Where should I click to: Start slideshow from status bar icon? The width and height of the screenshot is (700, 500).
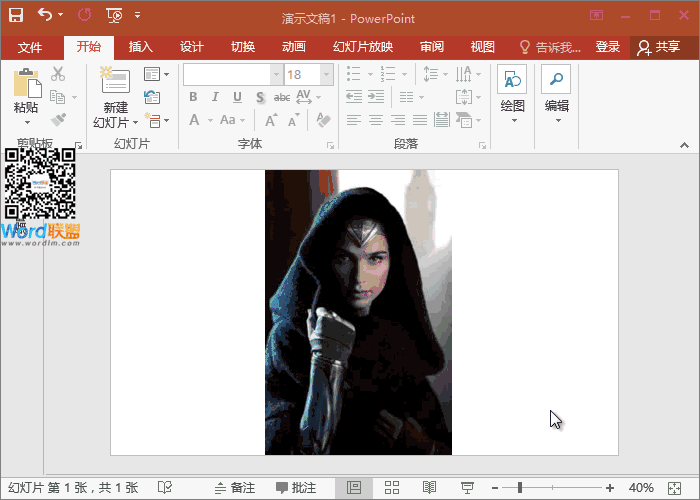pos(466,487)
